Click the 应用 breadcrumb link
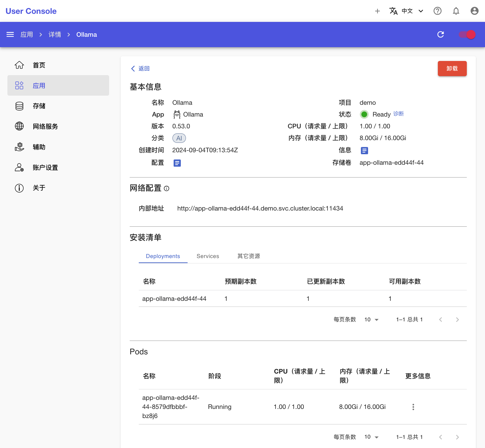The height and width of the screenshot is (448, 485). point(27,34)
